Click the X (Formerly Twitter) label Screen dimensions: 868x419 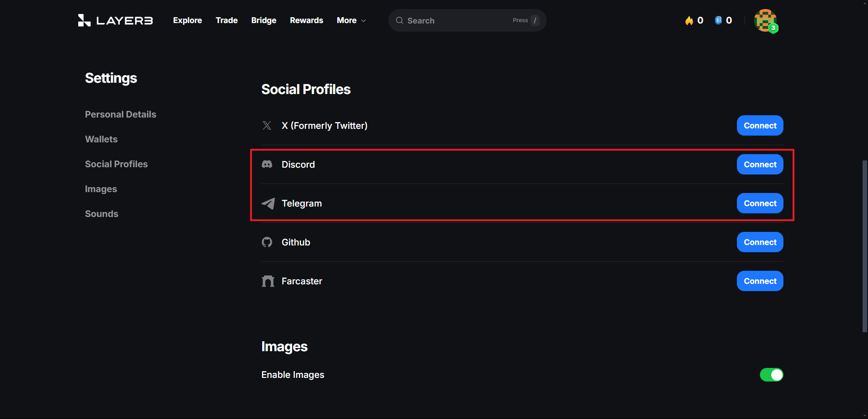(325, 126)
